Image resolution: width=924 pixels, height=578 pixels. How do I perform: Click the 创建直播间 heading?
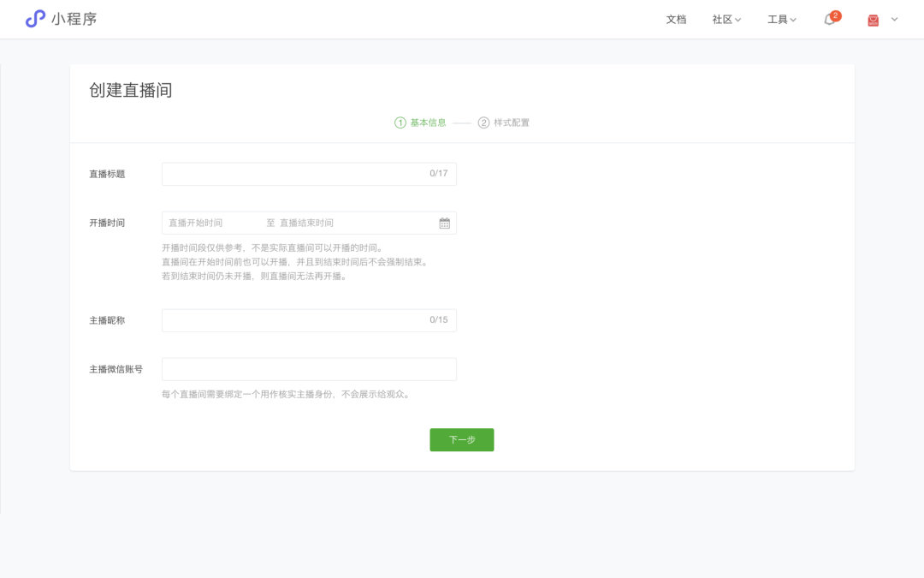131,90
